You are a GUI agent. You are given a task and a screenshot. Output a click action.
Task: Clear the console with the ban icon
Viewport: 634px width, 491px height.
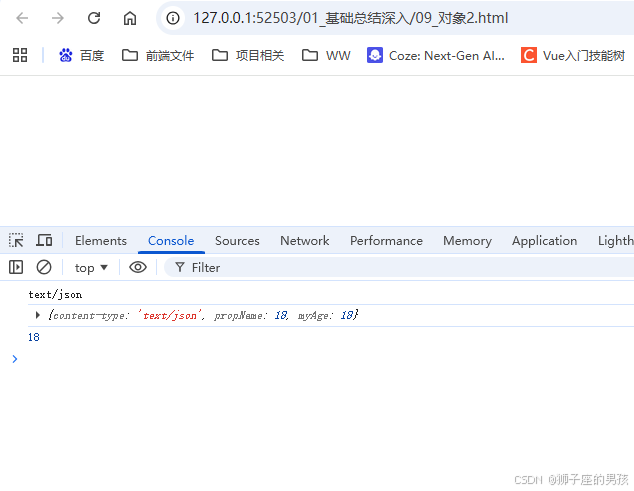(x=44, y=267)
